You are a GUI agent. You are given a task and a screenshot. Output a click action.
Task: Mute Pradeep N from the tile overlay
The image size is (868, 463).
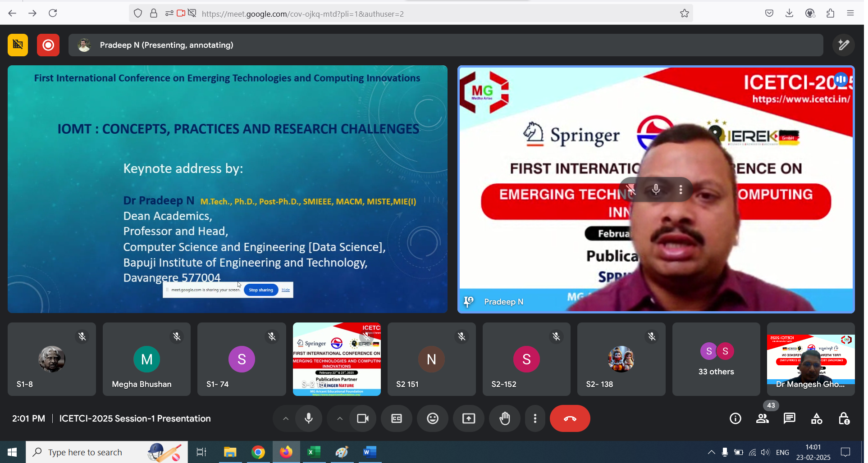(x=656, y=190)
